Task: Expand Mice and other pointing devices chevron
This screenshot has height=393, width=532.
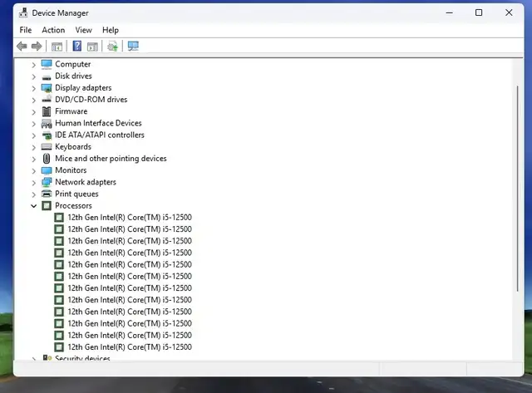Action: [33, 159]
